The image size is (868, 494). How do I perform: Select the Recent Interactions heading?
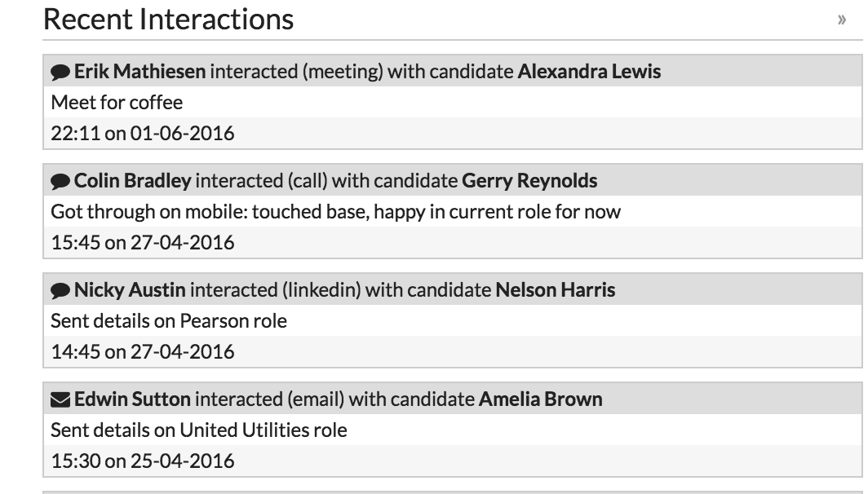(x=168, y=20)
